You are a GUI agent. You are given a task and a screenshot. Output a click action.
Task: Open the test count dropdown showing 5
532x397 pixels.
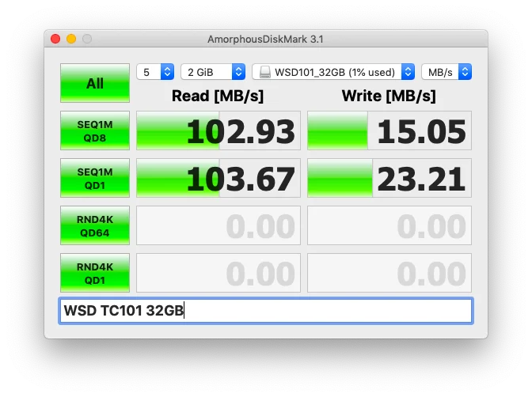[155, 72]
